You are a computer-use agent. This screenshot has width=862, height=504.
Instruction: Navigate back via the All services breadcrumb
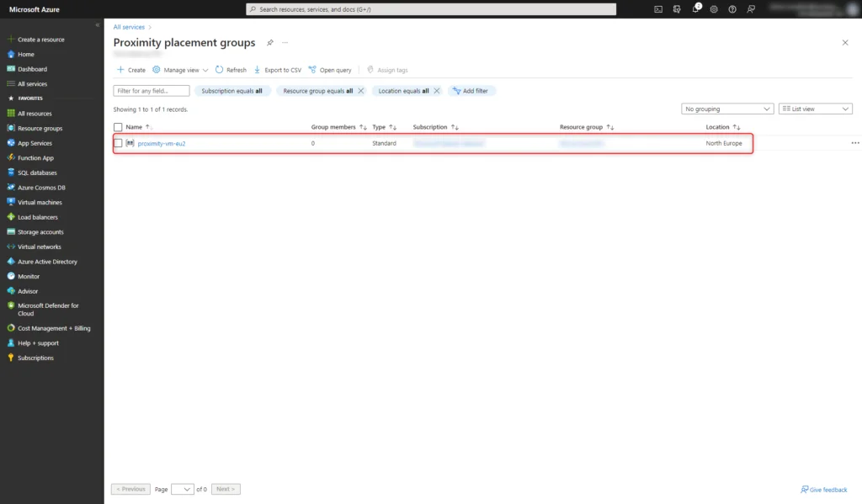pyautogui.click(x=130, y=26)
